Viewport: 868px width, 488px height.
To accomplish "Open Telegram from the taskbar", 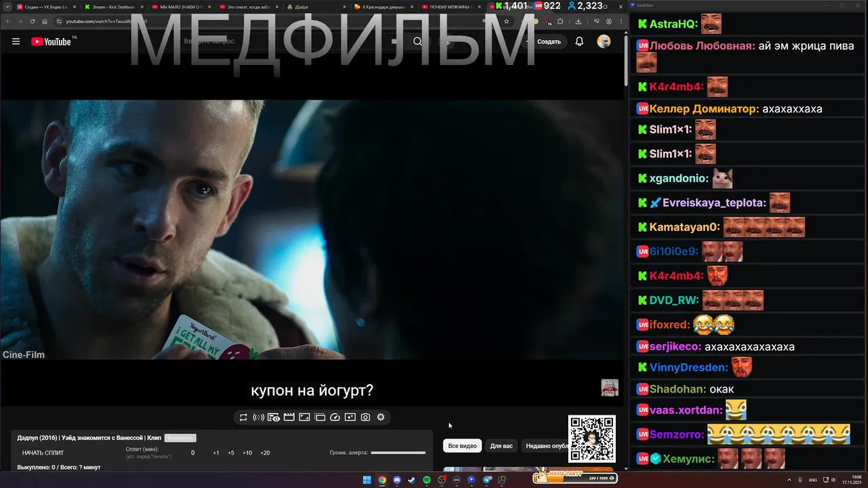I will [487, 480].
